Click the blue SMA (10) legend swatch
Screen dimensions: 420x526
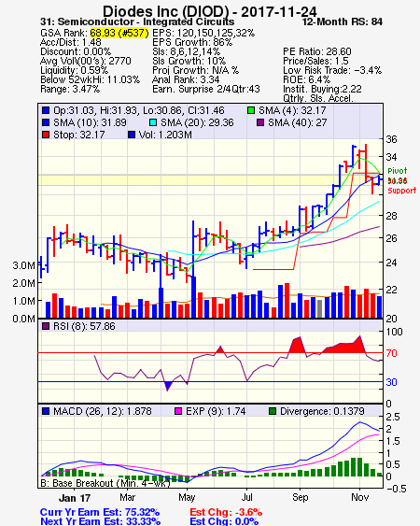coord(46,122)
